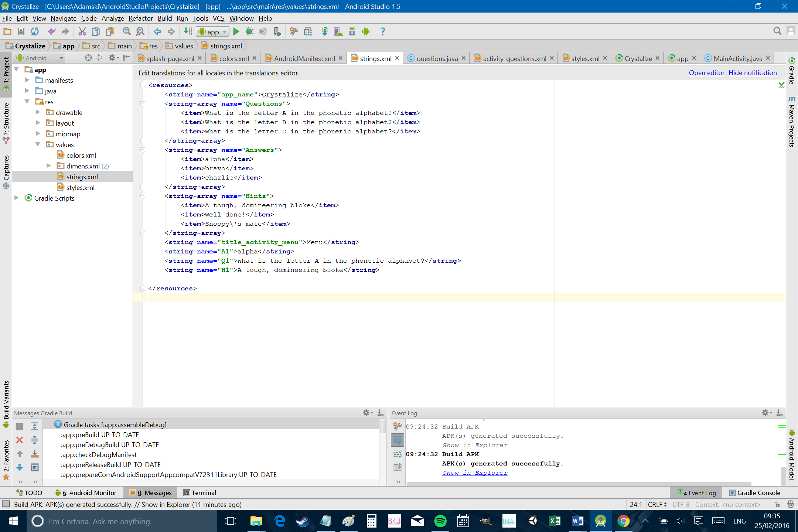Open AVD Manager icon

pos(338,32)
